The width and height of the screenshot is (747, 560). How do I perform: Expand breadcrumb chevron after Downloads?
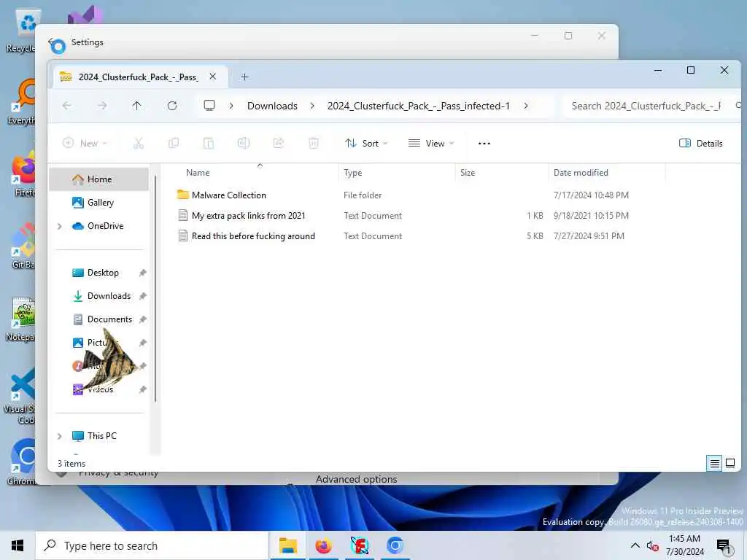pos(312,106)
